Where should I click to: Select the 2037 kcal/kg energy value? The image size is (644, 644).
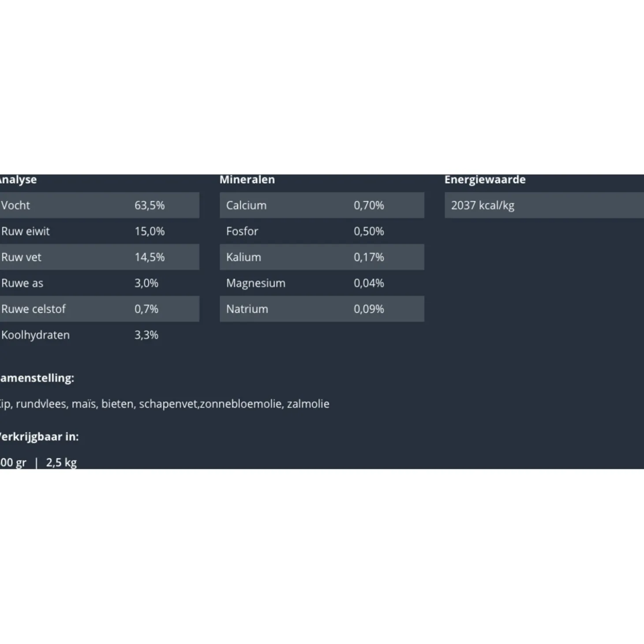tap(483, 205)
